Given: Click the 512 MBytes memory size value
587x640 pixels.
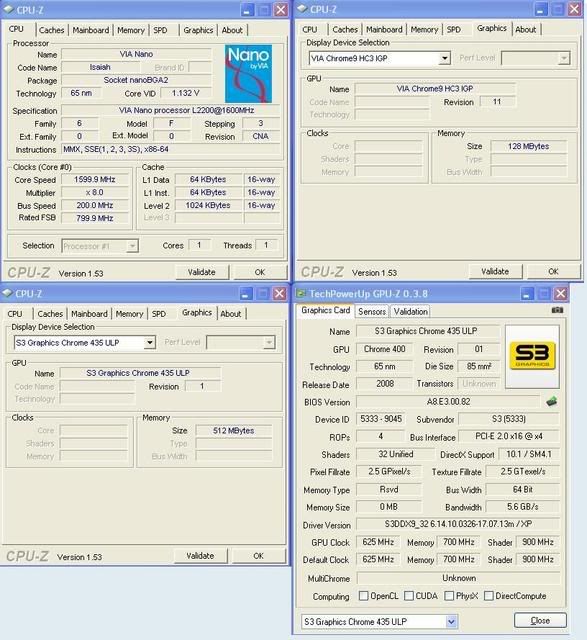Looking at the screenshot, I should click(x=233, y=431).
